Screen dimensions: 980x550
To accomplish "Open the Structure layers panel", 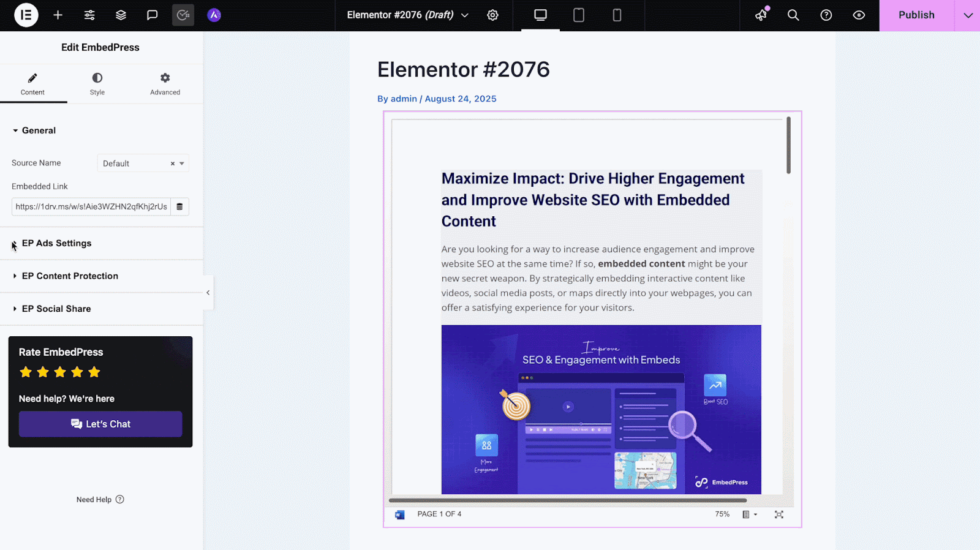I will tap(121, 15).
